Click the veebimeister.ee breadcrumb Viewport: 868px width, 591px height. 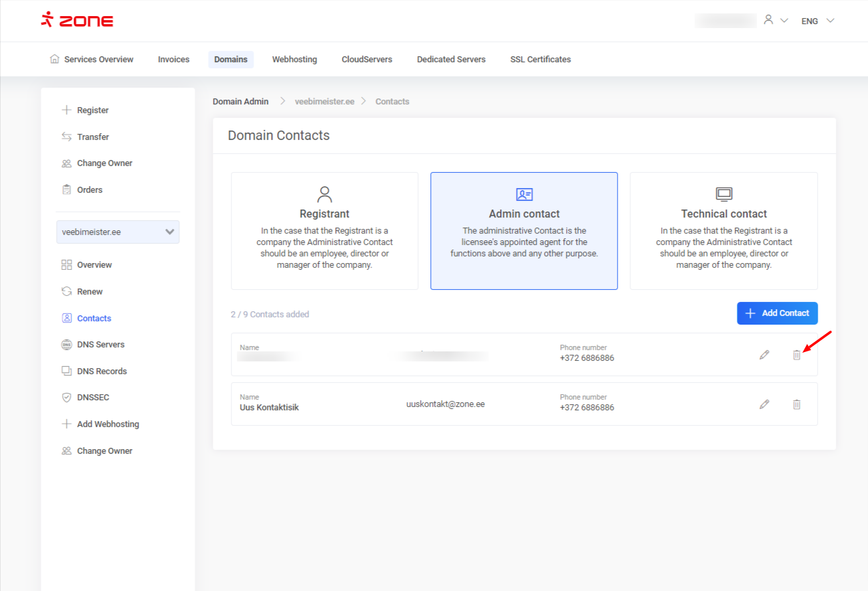pos(325,102)
